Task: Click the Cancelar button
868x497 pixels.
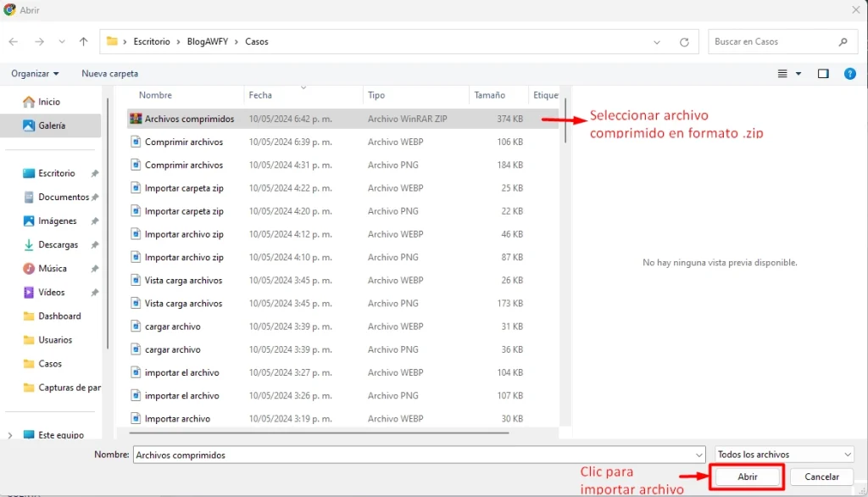Action: [821, 477]
